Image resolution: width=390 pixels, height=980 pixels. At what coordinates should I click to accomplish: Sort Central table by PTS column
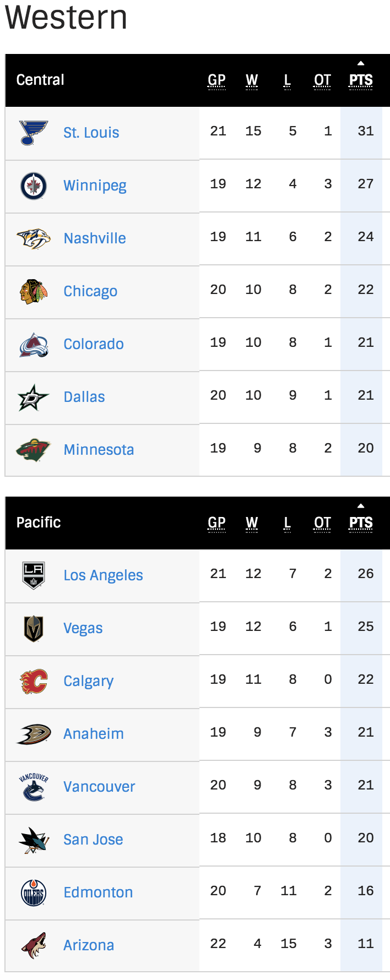pyautogui.click(x=361, y=80)
